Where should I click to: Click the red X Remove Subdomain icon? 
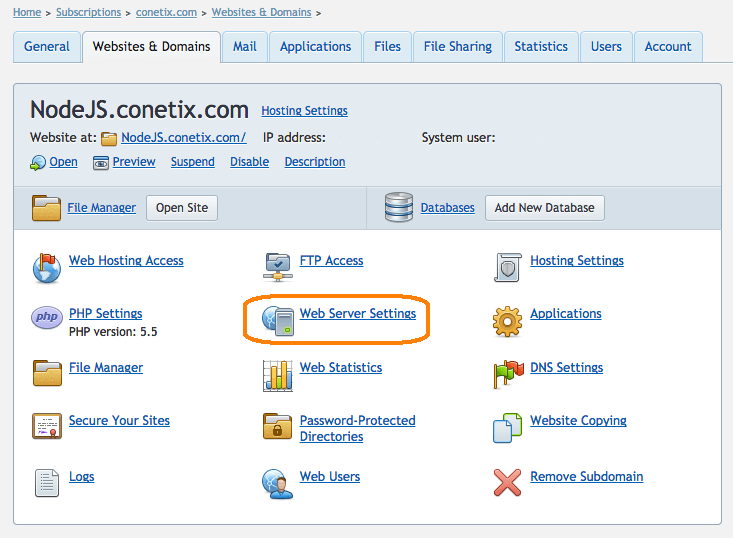[507, 482]
